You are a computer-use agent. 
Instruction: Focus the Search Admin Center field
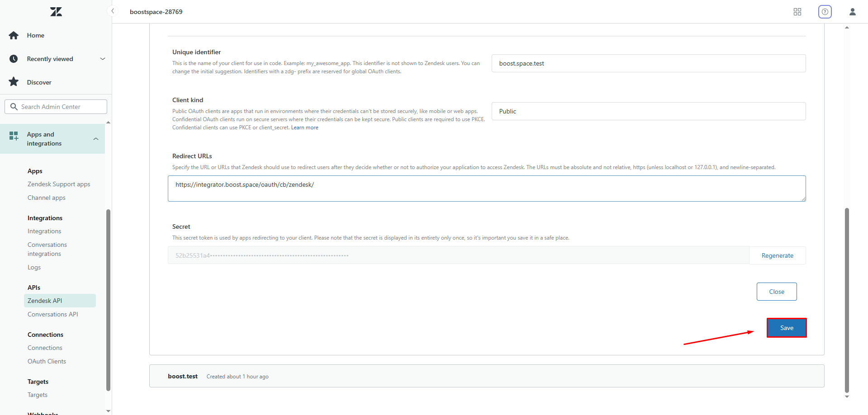[56, 107]
